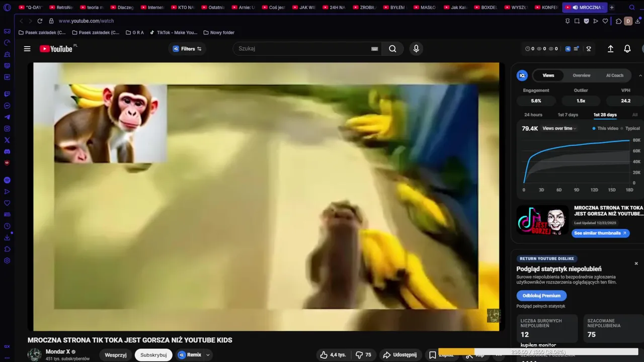The height and width of the screenshot is (362, 644).
Task: Open the Opera sidebar X (Twitter) icon
Action: 7,140
